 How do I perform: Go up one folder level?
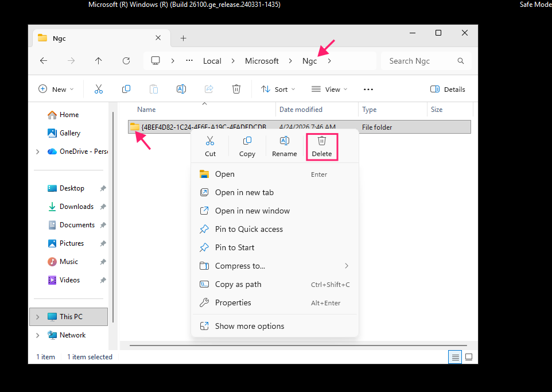(x=99, y=61)
